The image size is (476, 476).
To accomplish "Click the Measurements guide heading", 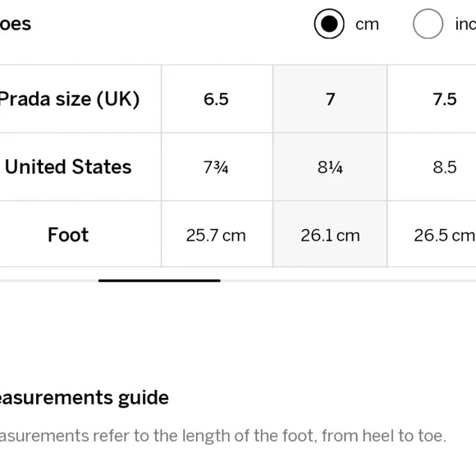I will point(83,397).
